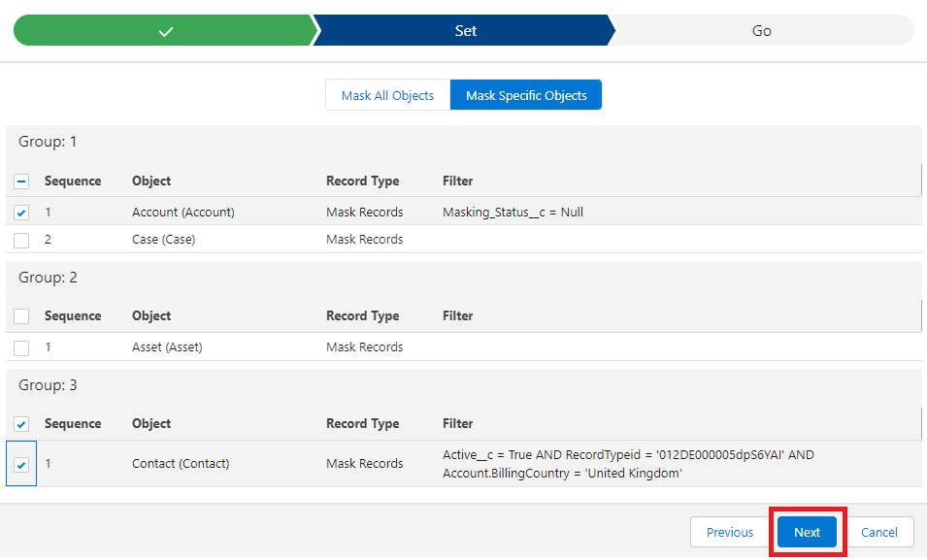Uncheck the Account (Account) row checkbox
This screenshot has width=927, height=560.
click(21, 212)
